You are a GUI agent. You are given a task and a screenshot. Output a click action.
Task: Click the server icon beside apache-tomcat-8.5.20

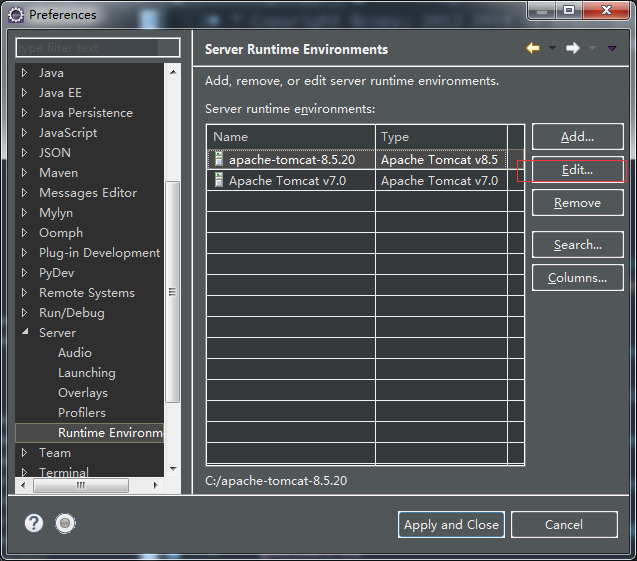pos(219,159)
